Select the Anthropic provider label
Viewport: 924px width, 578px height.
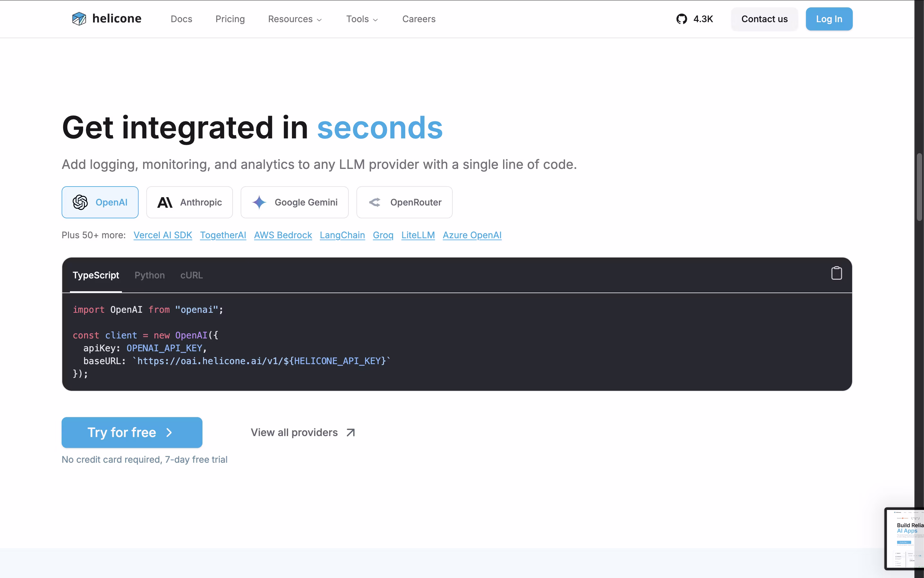click(201, 202)
